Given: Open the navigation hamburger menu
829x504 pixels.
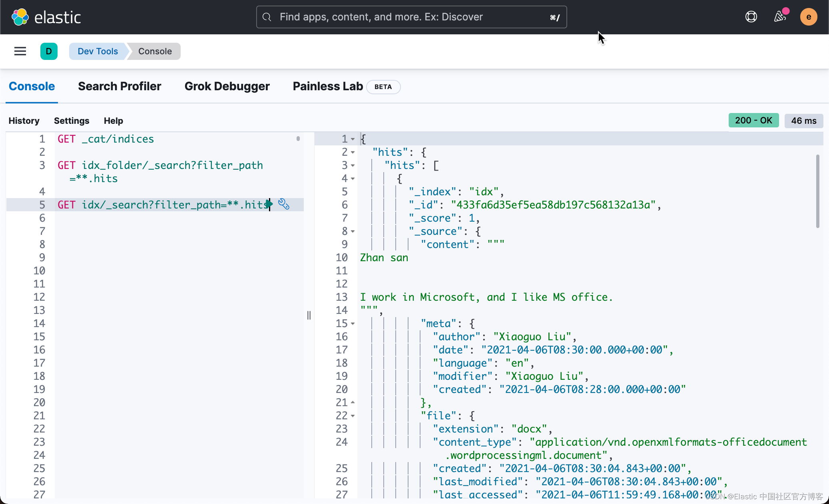Looking at the screenshot, I should pyautogui.click(x=20, y=51).
